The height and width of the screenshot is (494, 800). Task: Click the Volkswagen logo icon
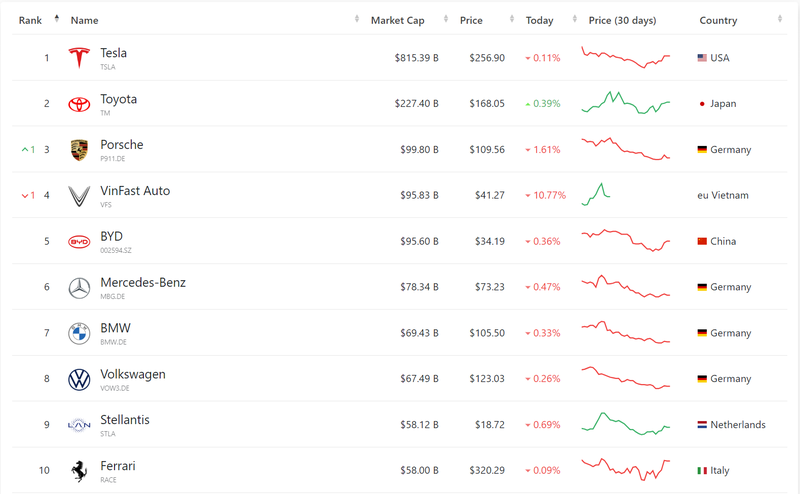coord(79,380)
